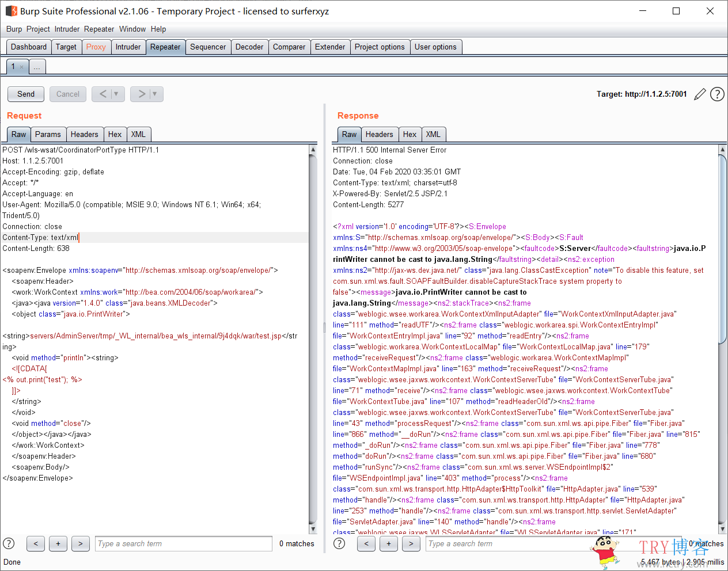728x571 pixels.
Task: Go to the previous match in request search
Action: [x=36, y=543]
